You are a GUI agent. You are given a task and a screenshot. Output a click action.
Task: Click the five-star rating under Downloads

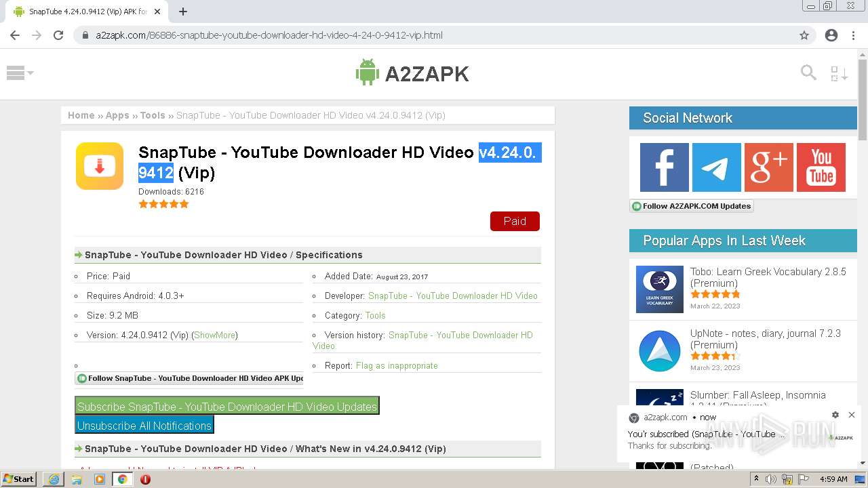163,204
